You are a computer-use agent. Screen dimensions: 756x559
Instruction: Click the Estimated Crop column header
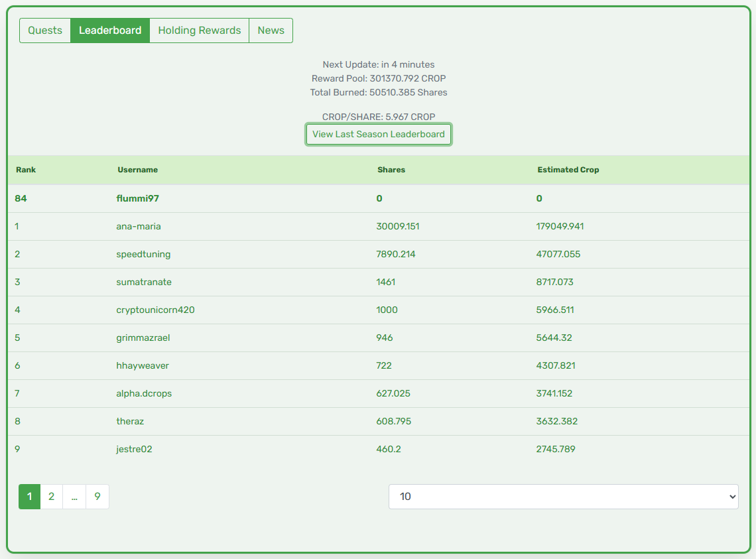pos(568,170)
